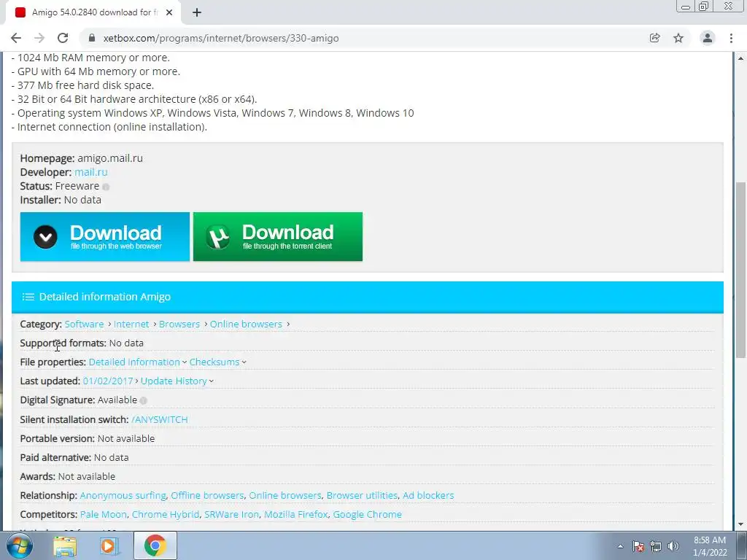Select the Amigo 54.0.2840 tab
This screenshot has width=747, height=560.
(93, 12)
